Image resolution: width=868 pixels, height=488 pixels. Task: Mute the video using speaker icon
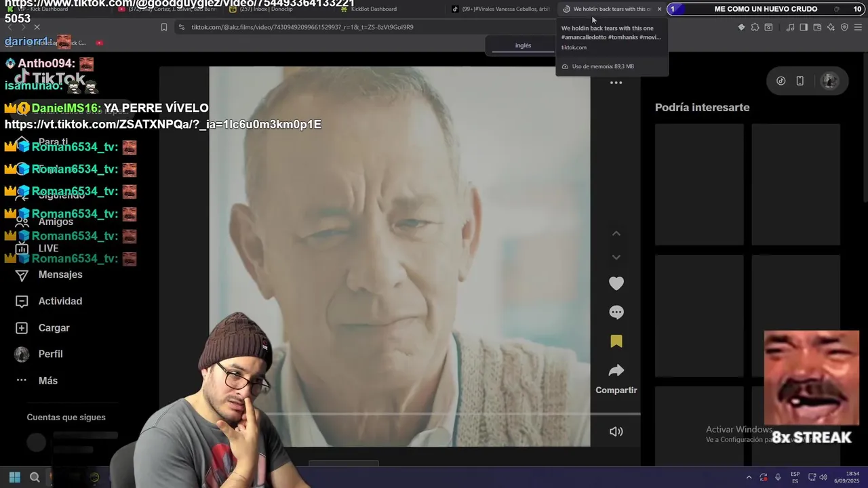click(x=616, y=432)
